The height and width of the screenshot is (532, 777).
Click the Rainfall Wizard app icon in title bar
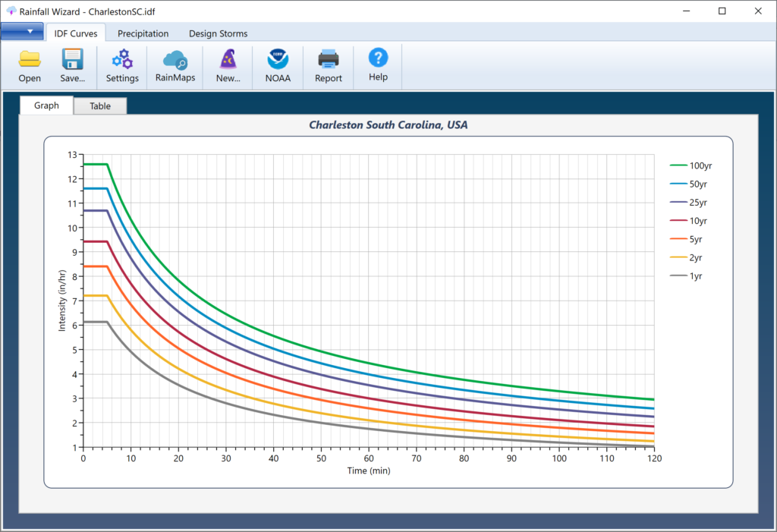(x=11, y=11)
